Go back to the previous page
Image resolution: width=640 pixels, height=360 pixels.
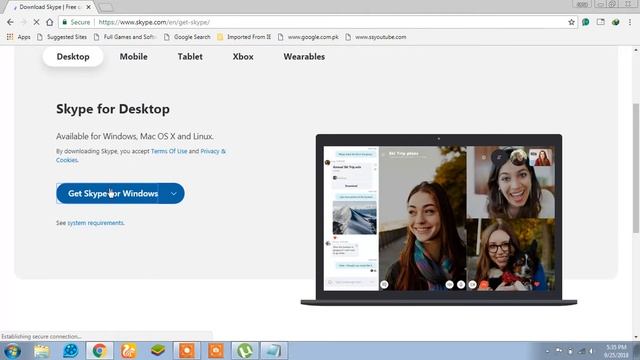10,22
